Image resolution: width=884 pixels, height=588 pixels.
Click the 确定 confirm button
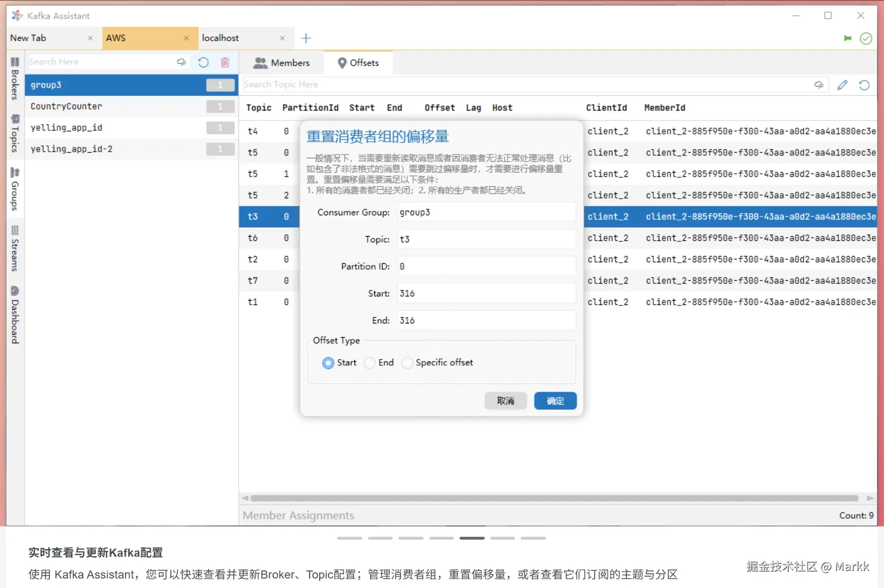(x=555, y=401)
